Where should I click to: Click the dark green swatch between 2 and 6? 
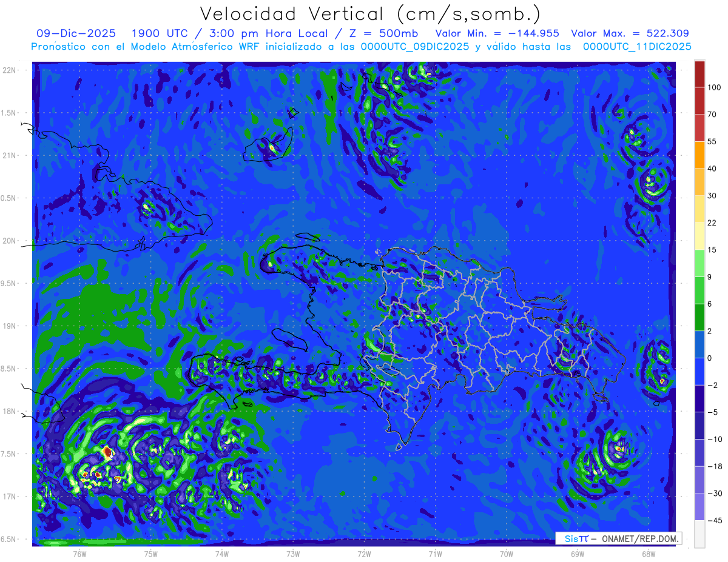[x=699, y=317]
